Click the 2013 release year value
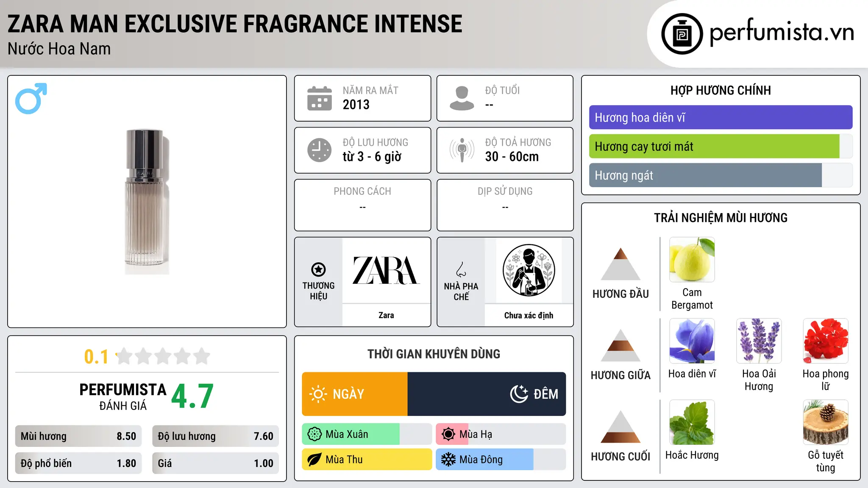The height and width of the screenshot is (488, 868). point(356,105)
